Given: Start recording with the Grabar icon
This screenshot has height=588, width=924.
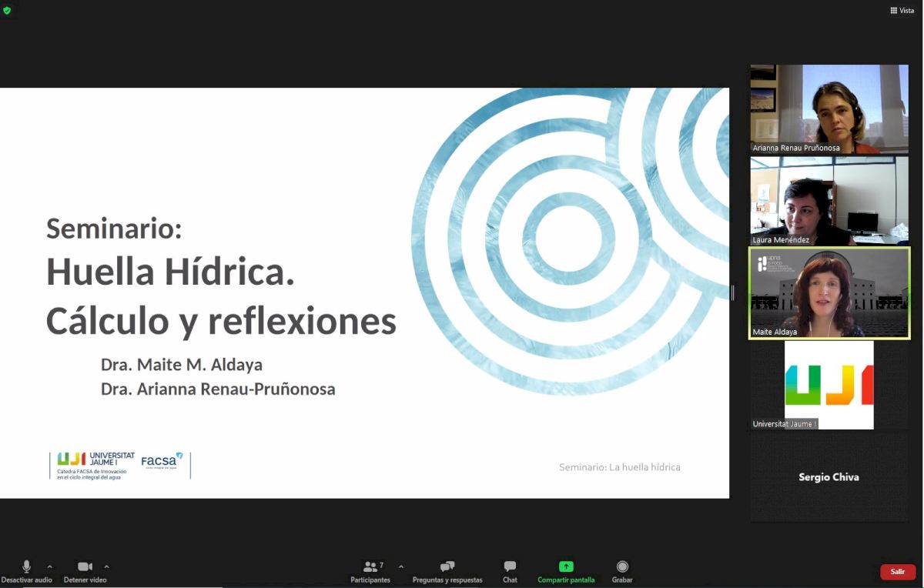Looking at the screenshot, I should click(622, 567).
